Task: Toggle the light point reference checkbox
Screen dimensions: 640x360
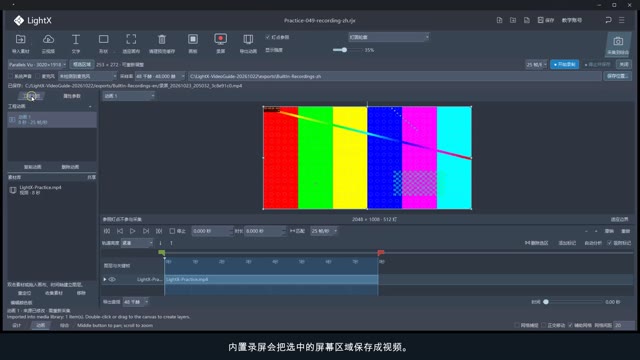Action: click(x=268, y=37)
